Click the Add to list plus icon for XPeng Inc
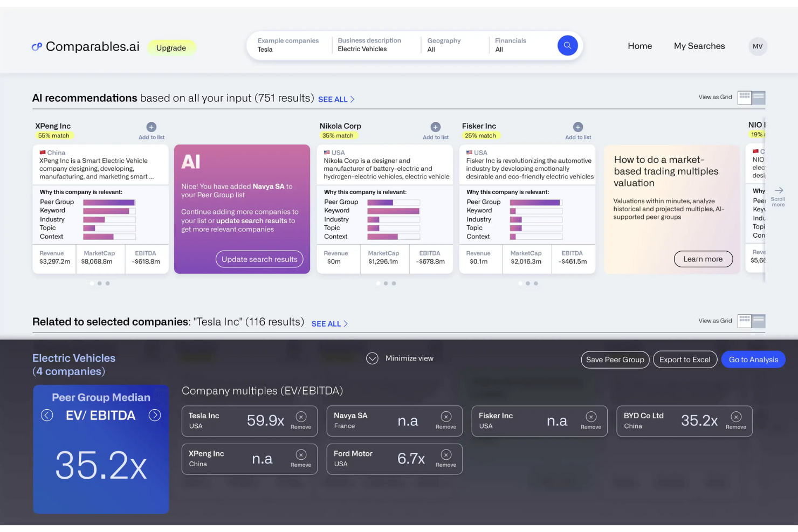 (x=151, y=128)
